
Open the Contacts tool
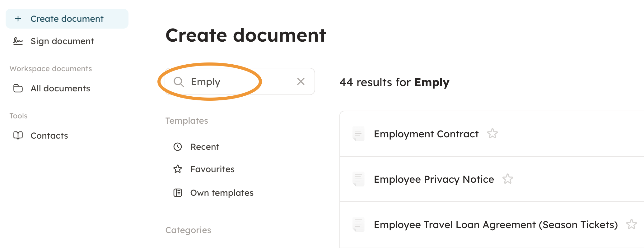tap(49, 135)
